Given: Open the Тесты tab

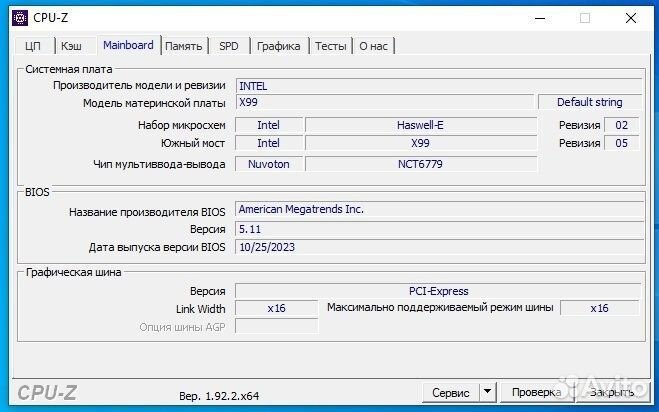Looking at the screenshot, I should pyautogui.click(x=331, y=46).
